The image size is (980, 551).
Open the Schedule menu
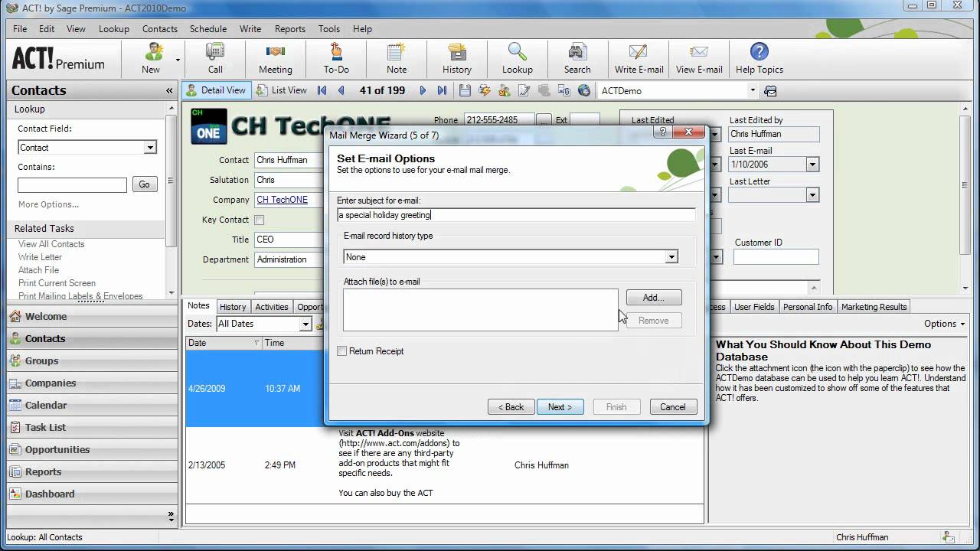pos(208,29)
